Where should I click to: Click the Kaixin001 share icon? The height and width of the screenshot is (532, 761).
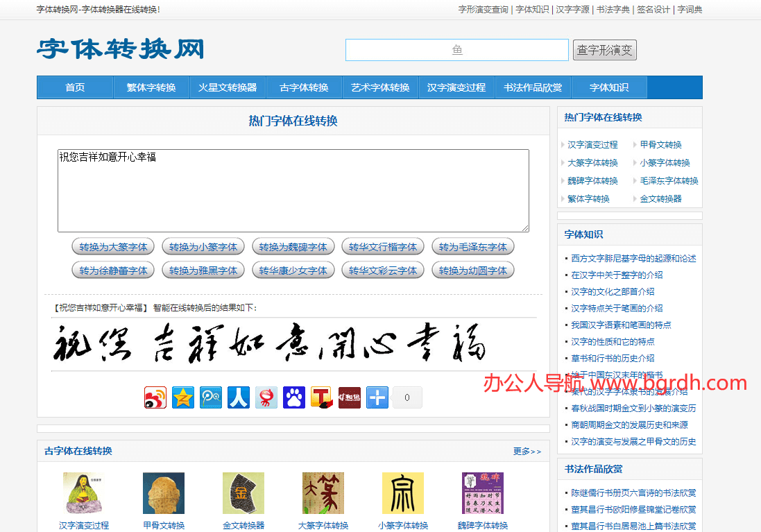pos(266,397)
